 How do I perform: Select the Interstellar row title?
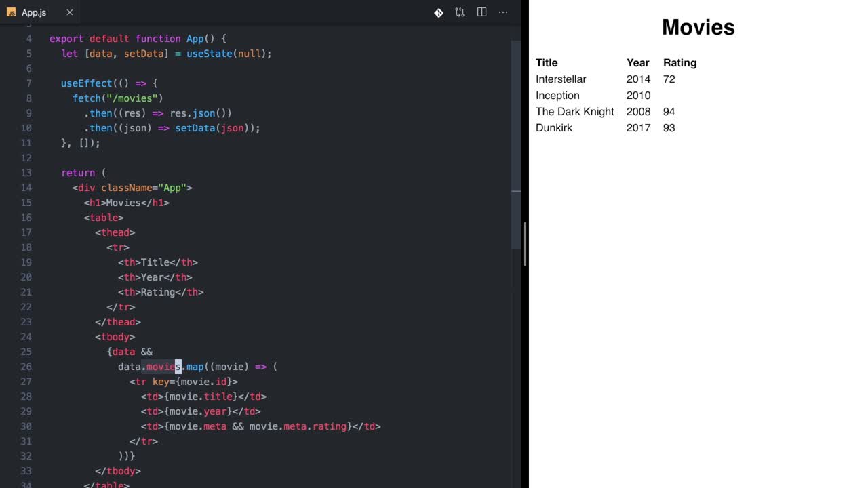pos(561,79)
